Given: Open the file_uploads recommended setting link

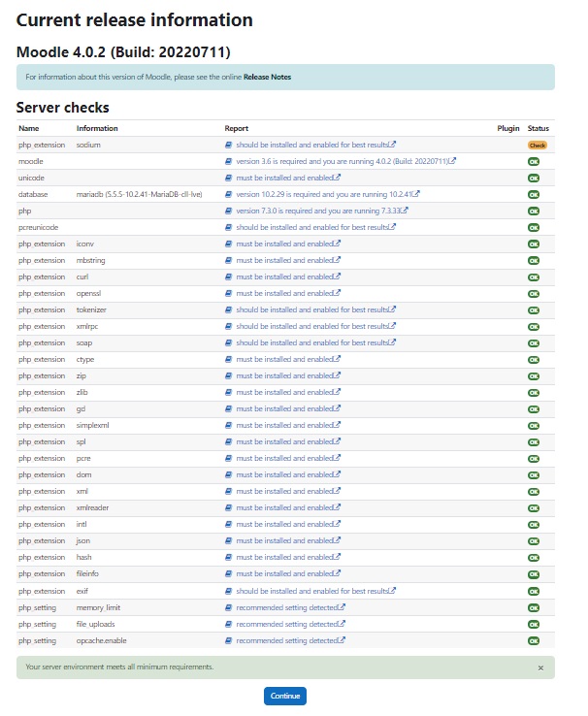Looking at the screenshot, I should [x=290, y=624].
